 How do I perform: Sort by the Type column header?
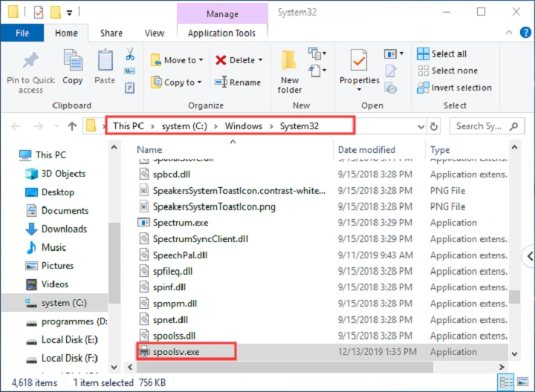[x=440, y=150]
